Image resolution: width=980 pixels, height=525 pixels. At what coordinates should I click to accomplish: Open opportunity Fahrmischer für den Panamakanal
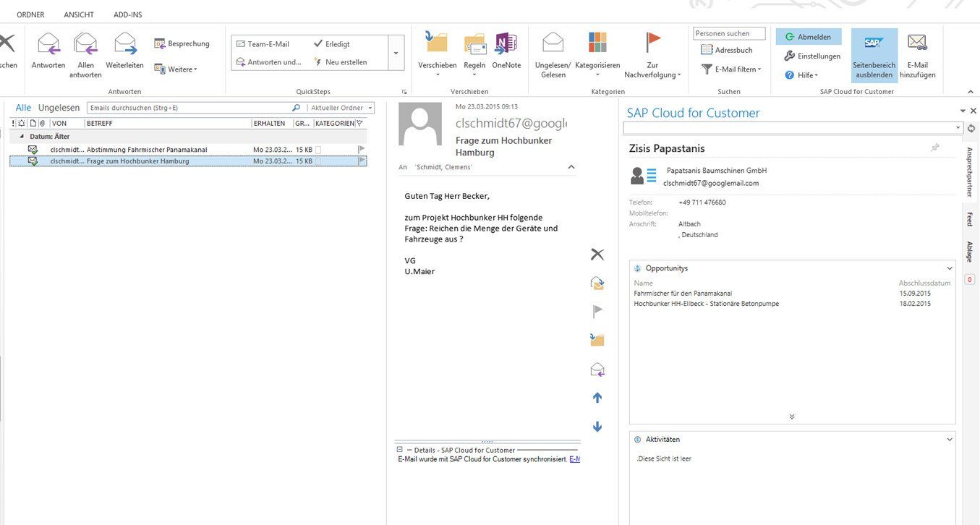(683, 294)
